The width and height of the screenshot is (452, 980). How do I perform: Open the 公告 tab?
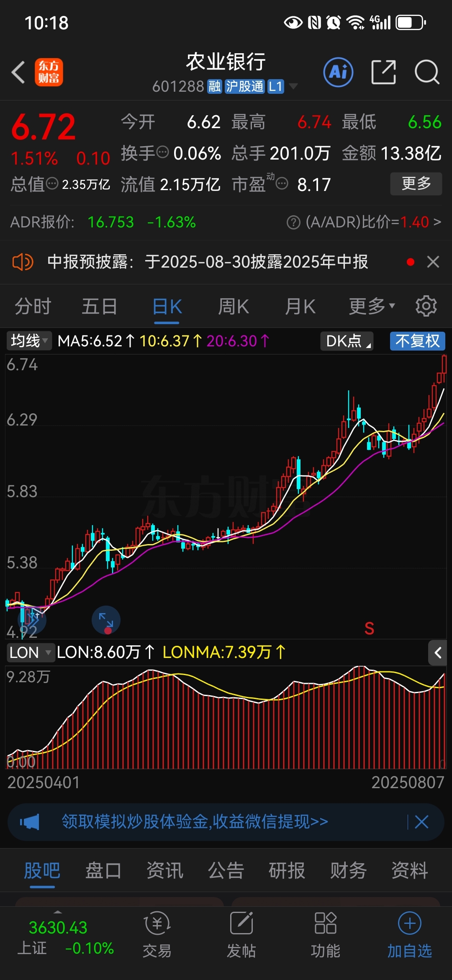pos(226,871)
